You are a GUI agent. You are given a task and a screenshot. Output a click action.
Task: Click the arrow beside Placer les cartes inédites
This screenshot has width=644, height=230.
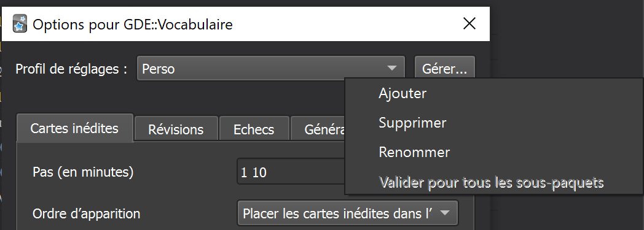(x=446, y=213)
